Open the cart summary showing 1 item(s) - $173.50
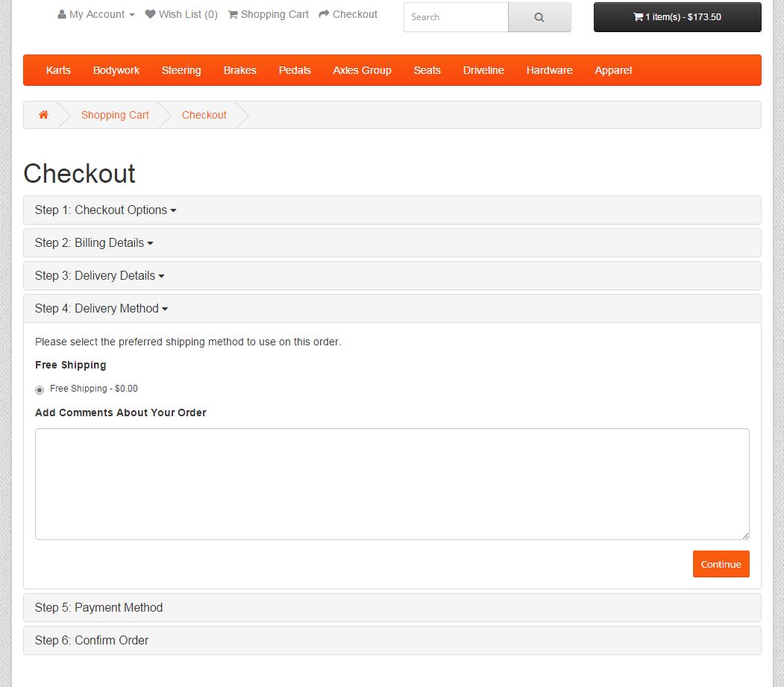This screenshot has height=687, width=784. click(677, 17)
